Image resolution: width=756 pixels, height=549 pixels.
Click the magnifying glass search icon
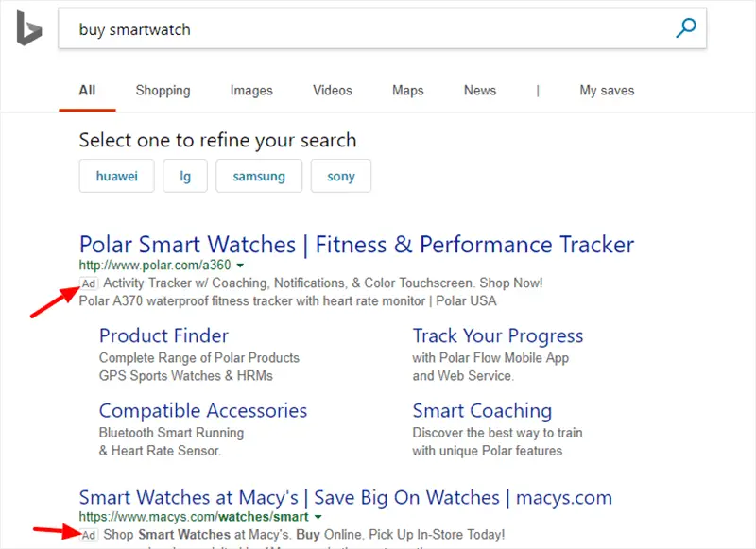686,28
